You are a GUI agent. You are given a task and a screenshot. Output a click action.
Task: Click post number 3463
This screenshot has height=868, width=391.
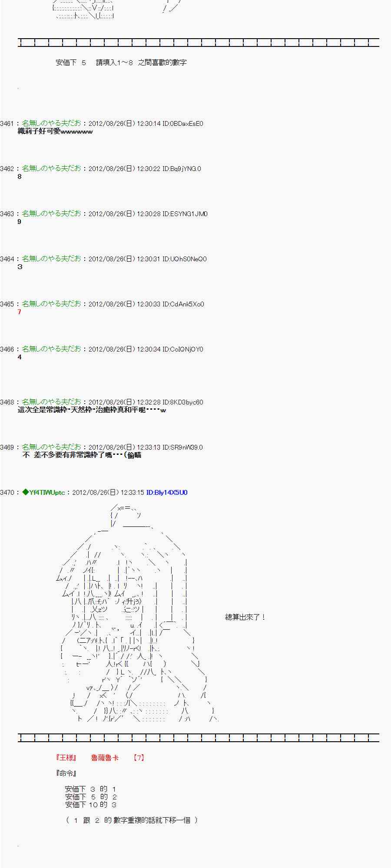[x=7, y=214]
